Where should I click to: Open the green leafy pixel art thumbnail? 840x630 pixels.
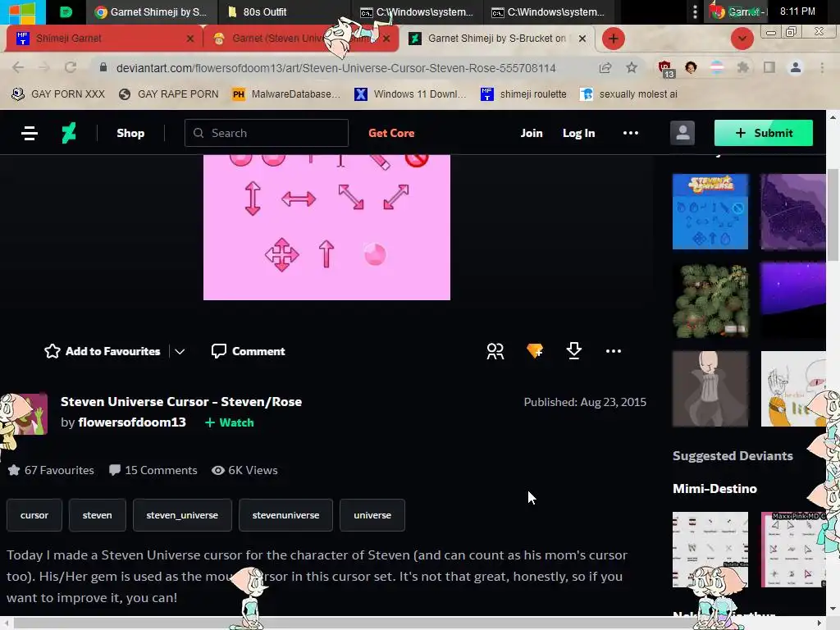(x=710, y=300)
